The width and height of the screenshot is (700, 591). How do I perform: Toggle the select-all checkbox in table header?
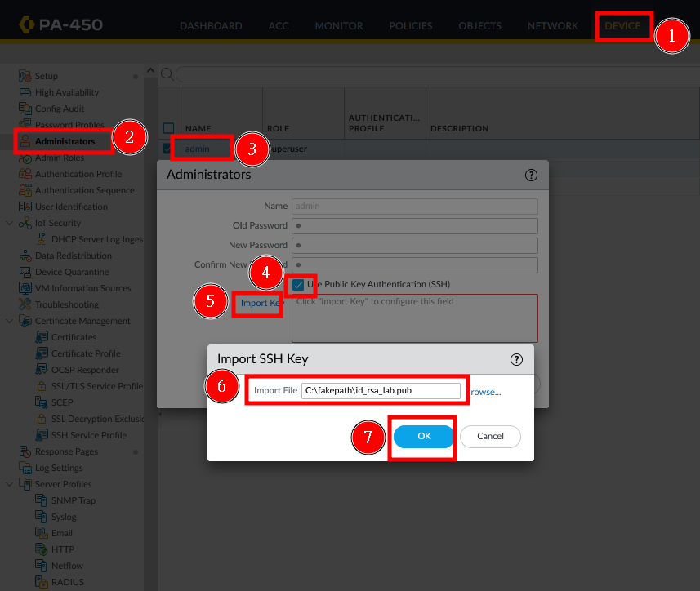[169, 128]
